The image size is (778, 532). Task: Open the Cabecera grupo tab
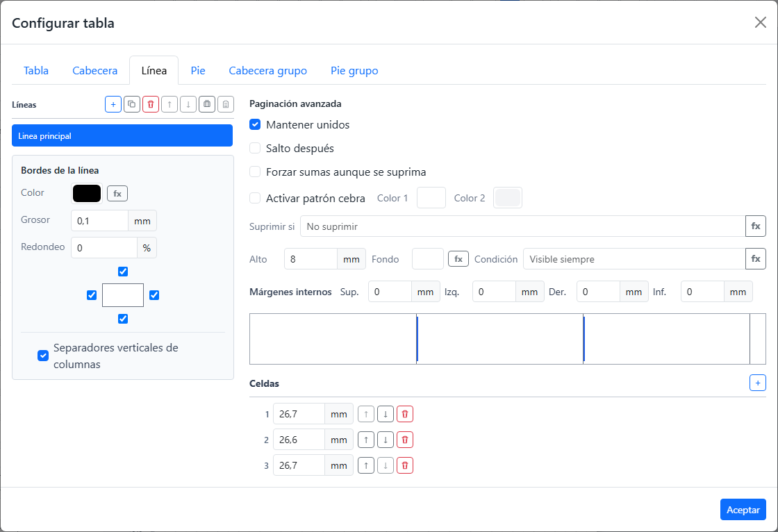point(268,70)
